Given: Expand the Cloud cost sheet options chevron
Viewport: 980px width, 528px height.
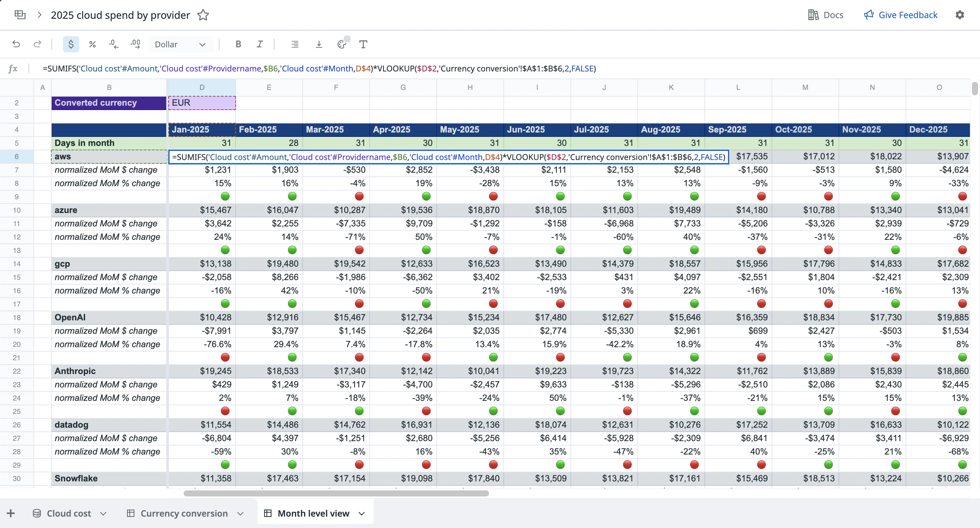Looking at the screenshot, I should click(x=103, y=514).
